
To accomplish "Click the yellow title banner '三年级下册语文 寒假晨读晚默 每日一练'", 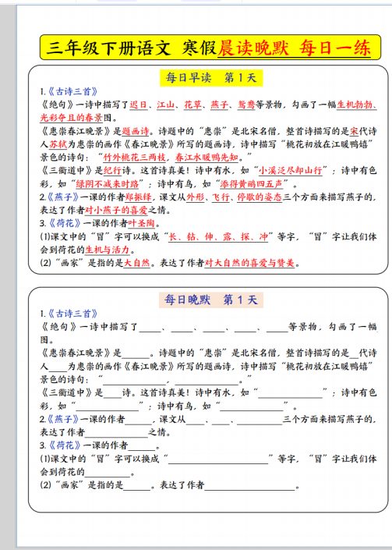I will [x=210, y=48].
